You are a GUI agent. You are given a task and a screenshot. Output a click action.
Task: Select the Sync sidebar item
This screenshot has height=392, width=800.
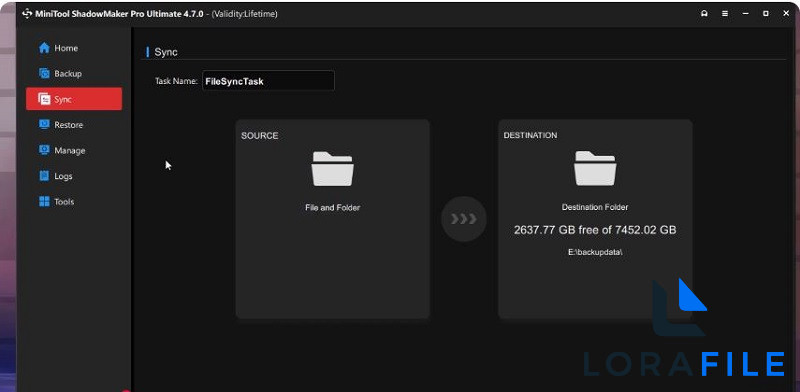pyautogui.click(x=74, y=99)
